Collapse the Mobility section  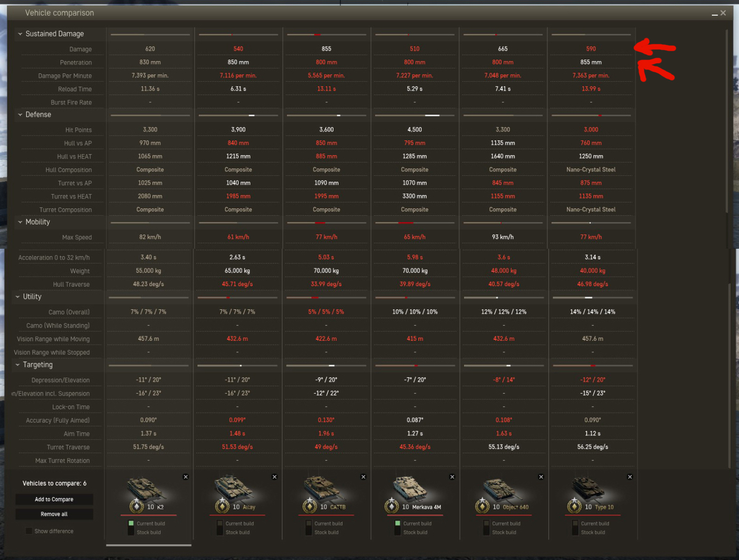tap(20, 222)
